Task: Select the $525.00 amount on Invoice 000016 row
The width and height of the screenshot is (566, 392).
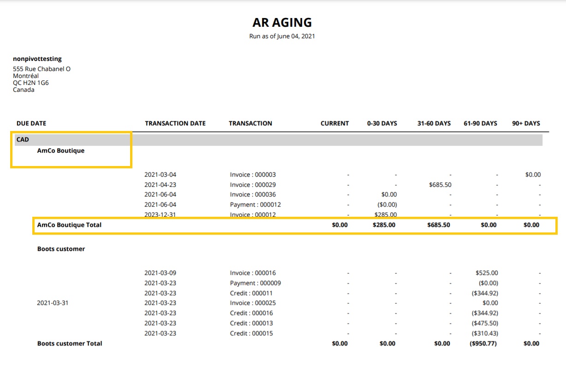Action: (487, 273)
